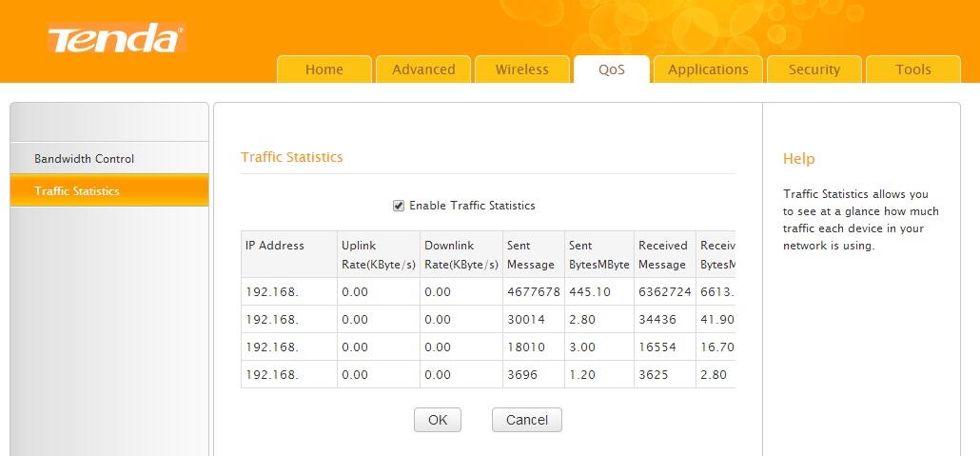
Task: Click the sent bytes value 3.00
Action: (x=582, y=347)
